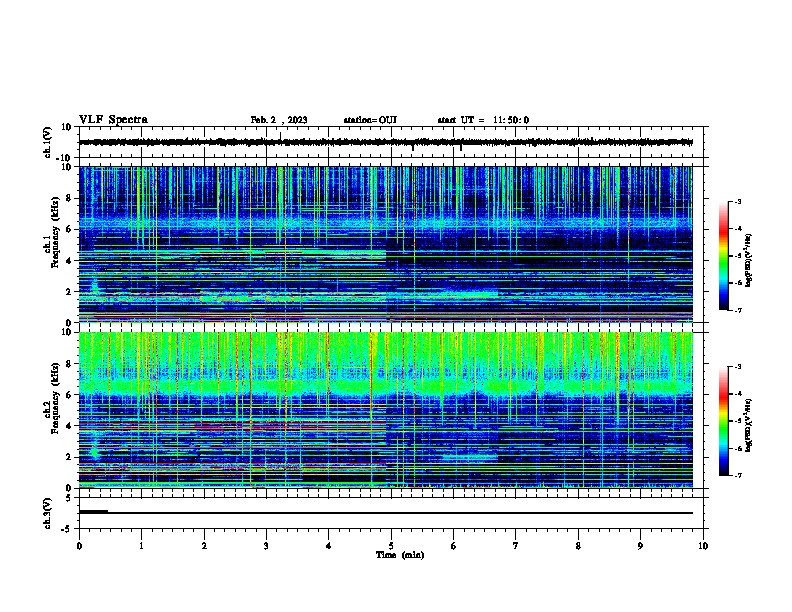
Task: Click time axis tick label "6"
Action: tap(454, 546)
